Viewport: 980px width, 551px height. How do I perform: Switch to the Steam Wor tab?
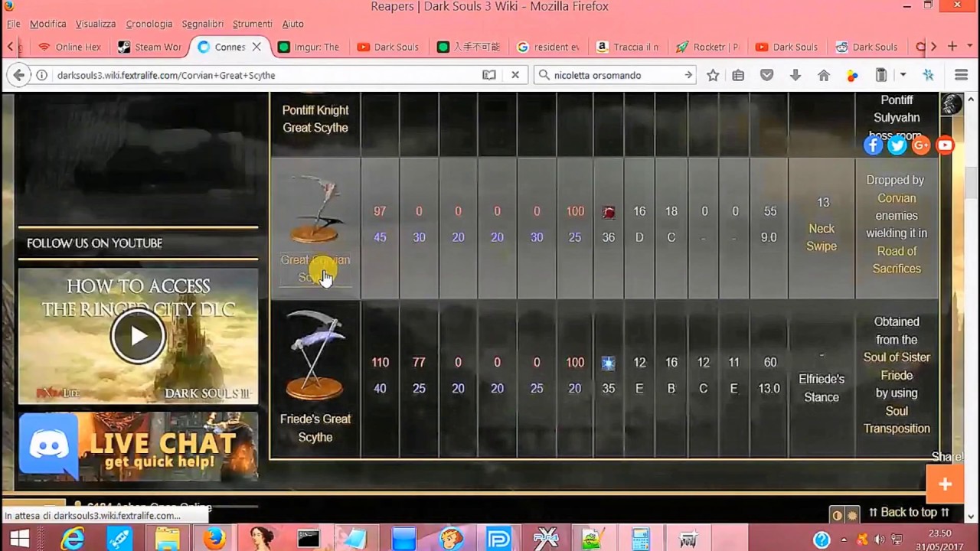(149, 47)
